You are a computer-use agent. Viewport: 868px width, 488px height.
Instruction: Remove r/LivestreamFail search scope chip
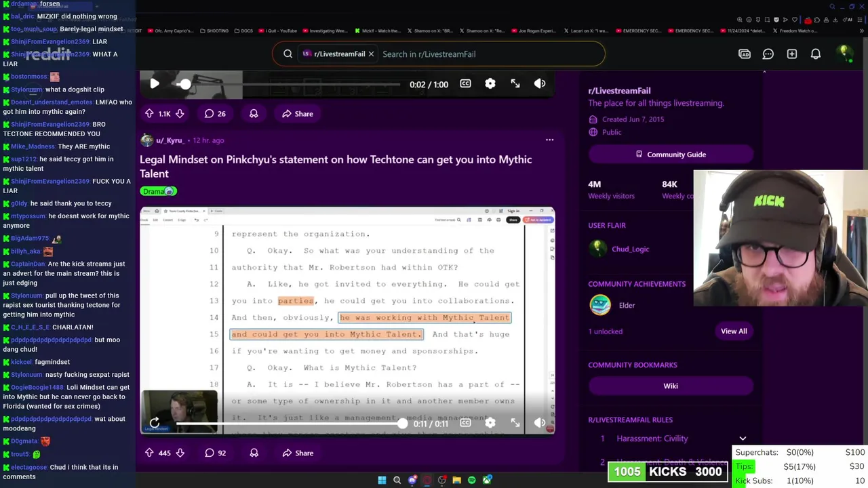click(371, 54)
